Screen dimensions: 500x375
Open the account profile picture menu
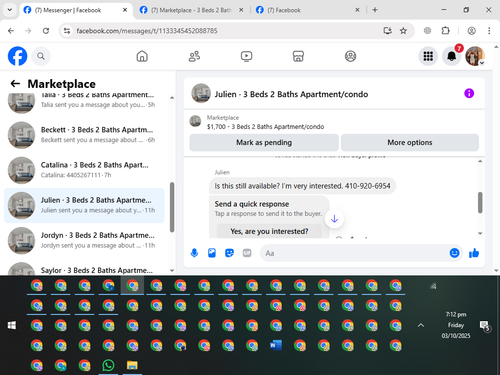[475, 56]
